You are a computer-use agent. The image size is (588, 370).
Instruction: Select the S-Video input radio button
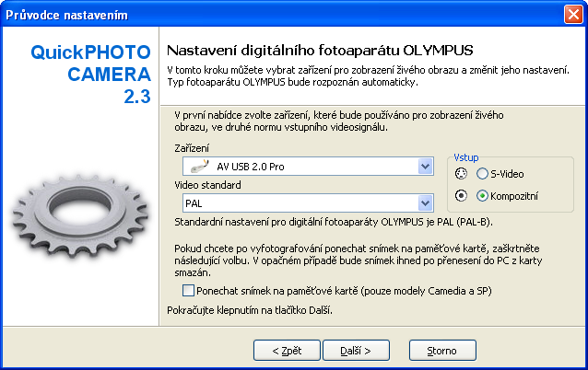tap(482, 174)
